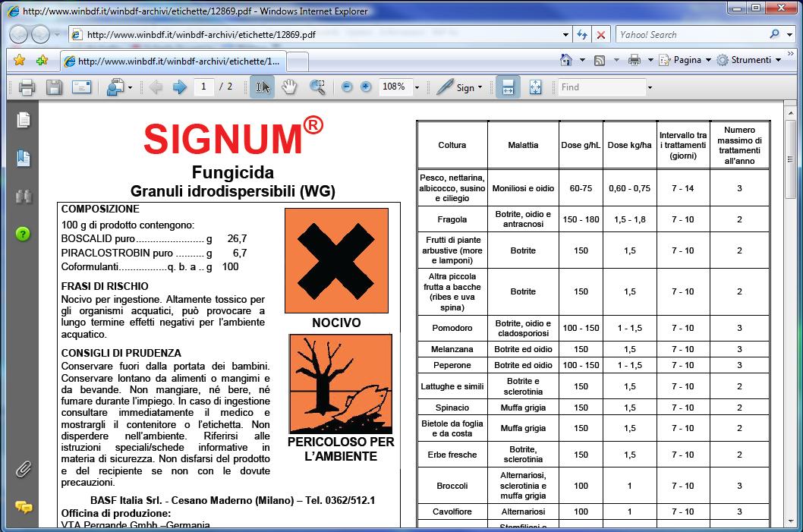803x532 pixels.
Task: Open recent pages dropdown beside Forward
Action: coord(57,35)
